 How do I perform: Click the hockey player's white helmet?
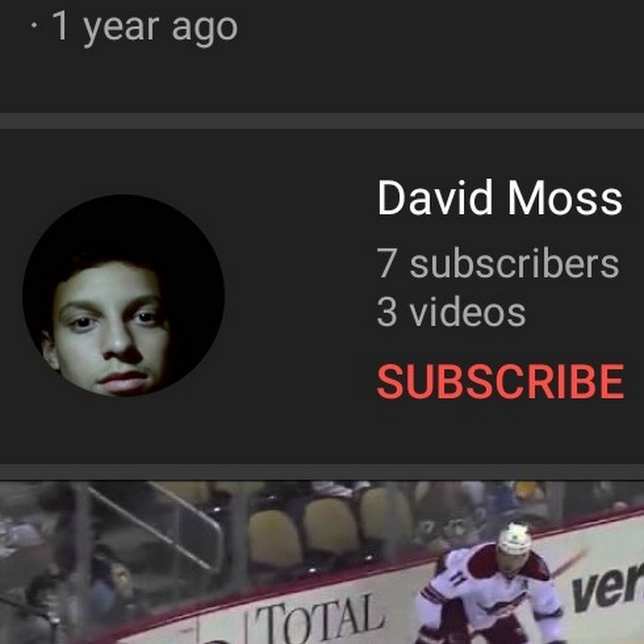tap(514, 539)
